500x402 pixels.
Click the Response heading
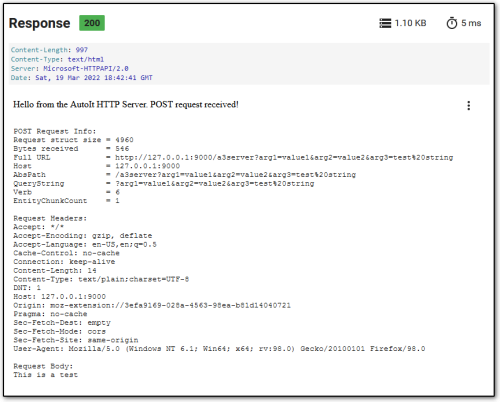[40, 23]
